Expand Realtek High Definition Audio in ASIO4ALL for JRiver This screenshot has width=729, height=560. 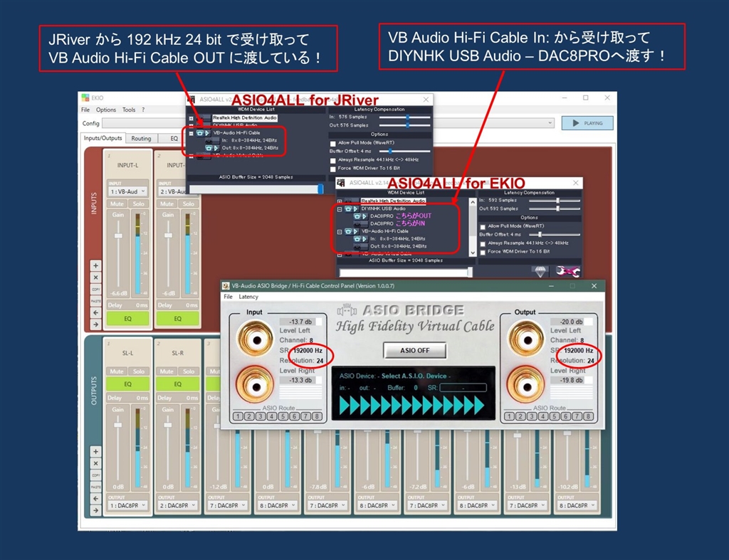[191, 118]
